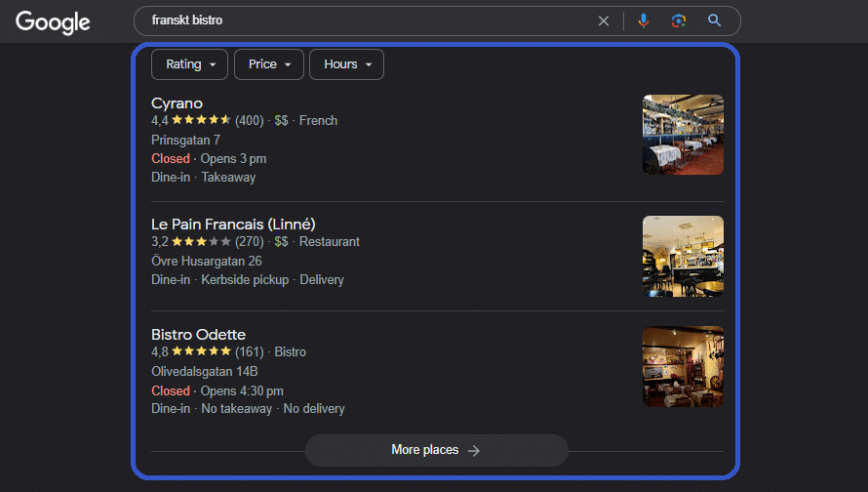
Task: Click arrow icon beside More places
Action: click(x=474, y=450)
